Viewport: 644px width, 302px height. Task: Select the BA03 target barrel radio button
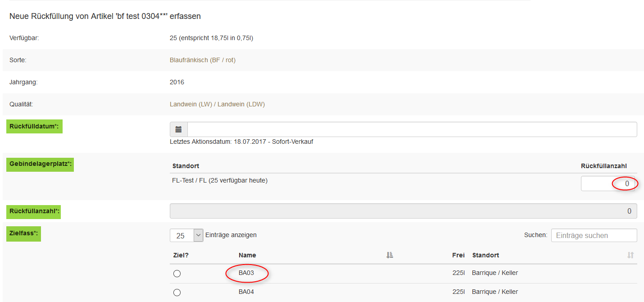177,274
